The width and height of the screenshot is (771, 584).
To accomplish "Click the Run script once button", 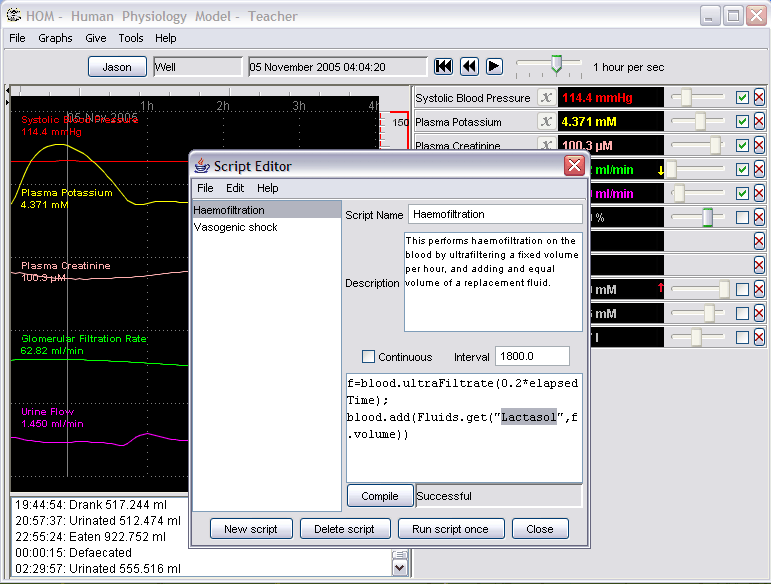I will pos(450,529).
